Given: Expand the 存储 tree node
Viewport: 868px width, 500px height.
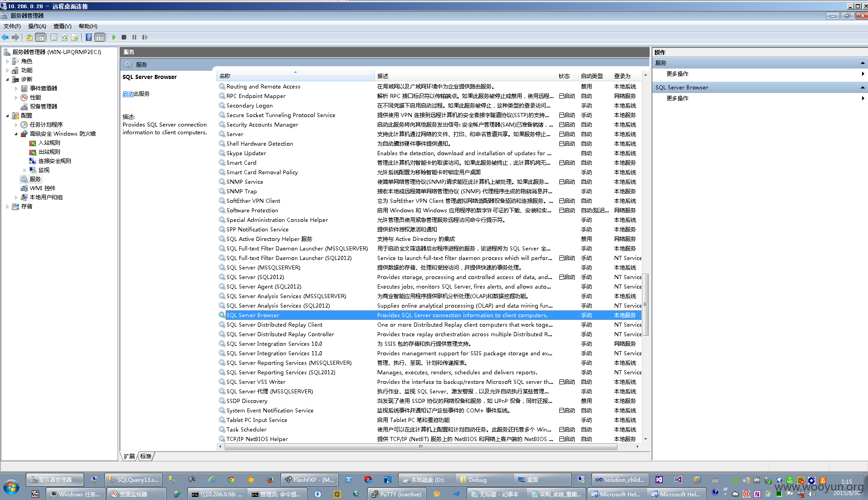Looking at the screenshot, I should (x=7, y=206).
